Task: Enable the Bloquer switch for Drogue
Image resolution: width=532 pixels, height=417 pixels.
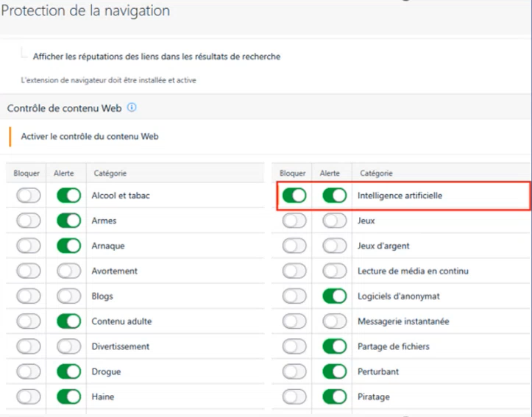Action: (x=29, y=371)
